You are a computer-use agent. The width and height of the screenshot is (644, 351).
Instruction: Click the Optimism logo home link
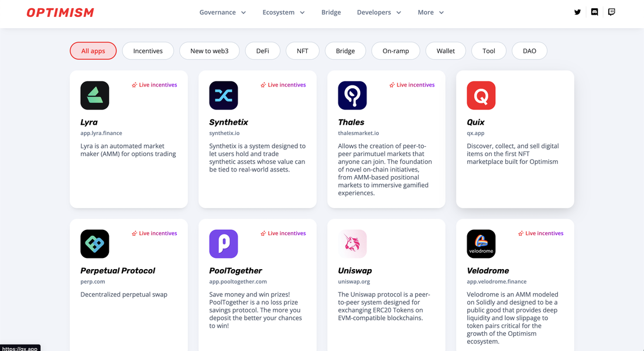(60, 12)
